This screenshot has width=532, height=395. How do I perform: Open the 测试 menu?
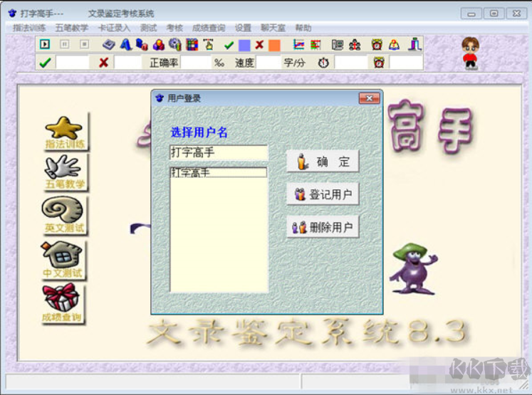(x=149, y=28)
